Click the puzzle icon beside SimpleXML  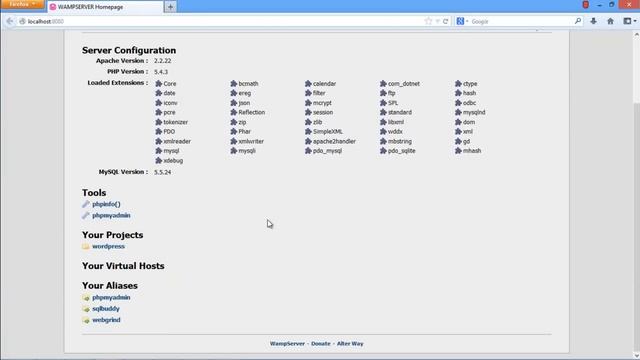(x=308, y=131)
